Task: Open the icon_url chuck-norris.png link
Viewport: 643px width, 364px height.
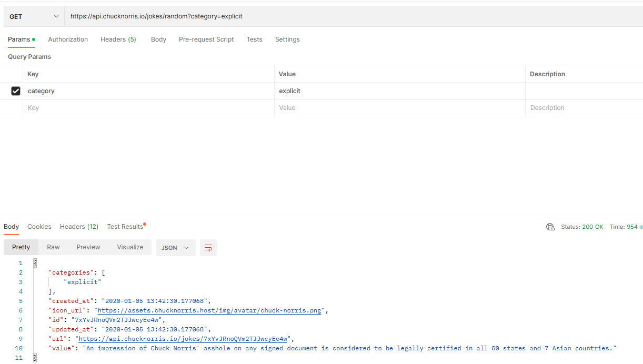Action: coord(209,310)
